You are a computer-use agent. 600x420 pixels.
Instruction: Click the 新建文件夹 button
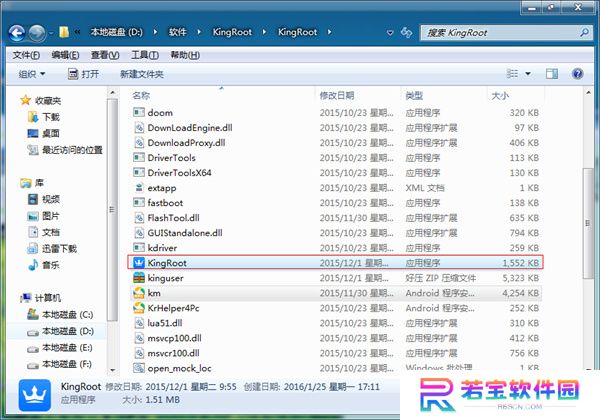click(142, 74)
